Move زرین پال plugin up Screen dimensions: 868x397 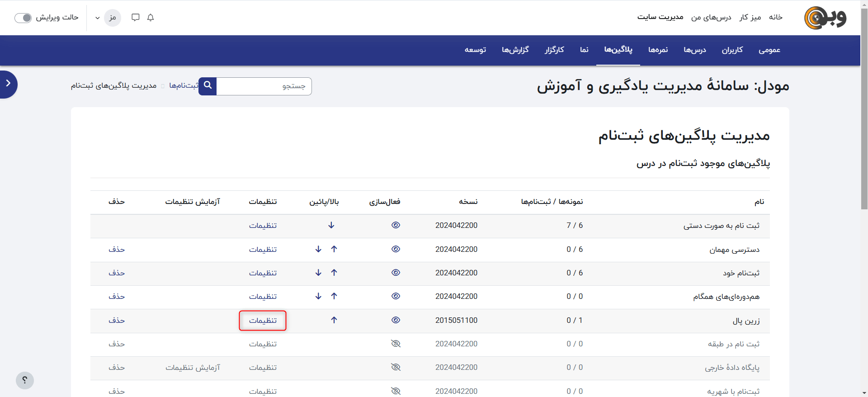[334, 320]
